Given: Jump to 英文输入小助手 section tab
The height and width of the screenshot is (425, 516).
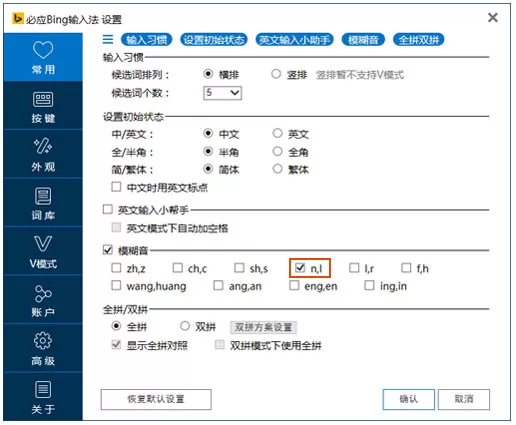Looking at the screenshot, I should click(294, 40).
